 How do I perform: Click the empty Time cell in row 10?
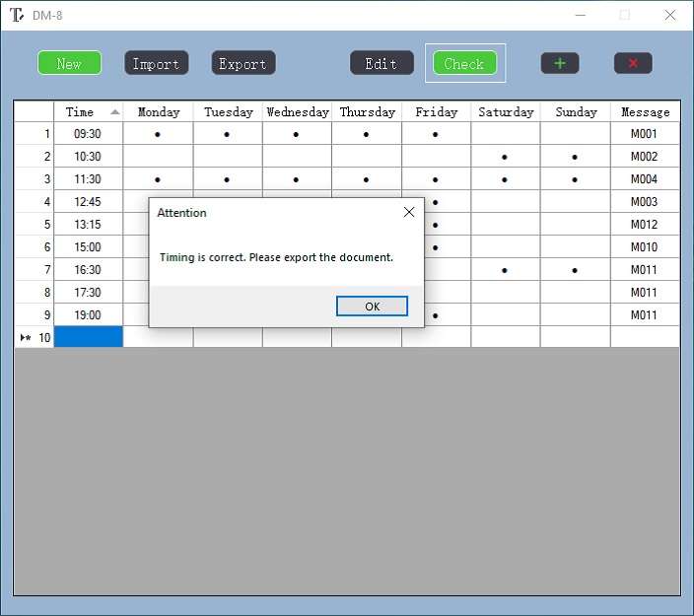tap(89, 337)
